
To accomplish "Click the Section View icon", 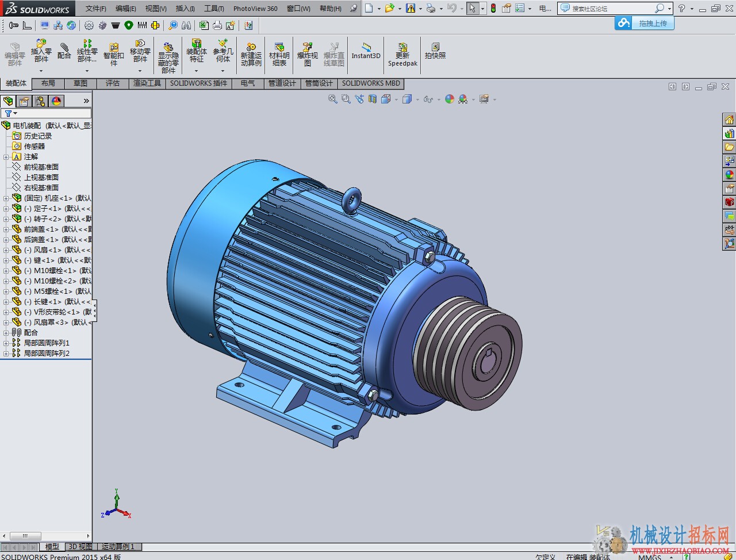I will pos(372,99).
